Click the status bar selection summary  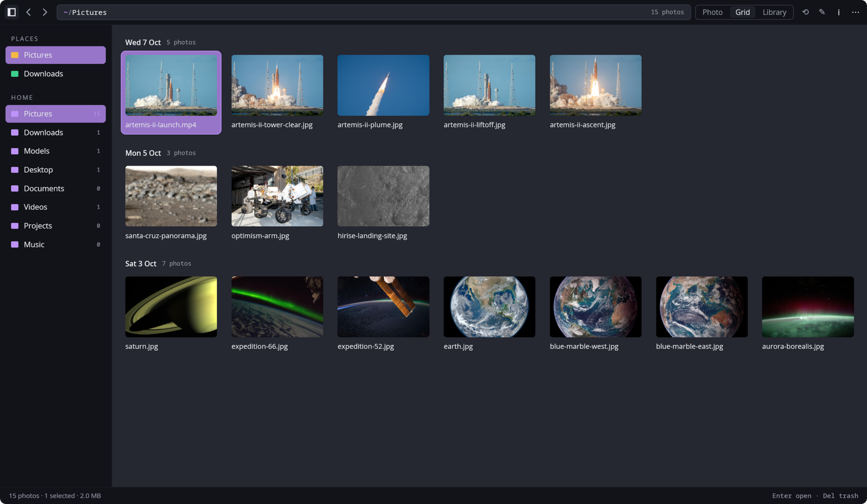coord(55,496)
